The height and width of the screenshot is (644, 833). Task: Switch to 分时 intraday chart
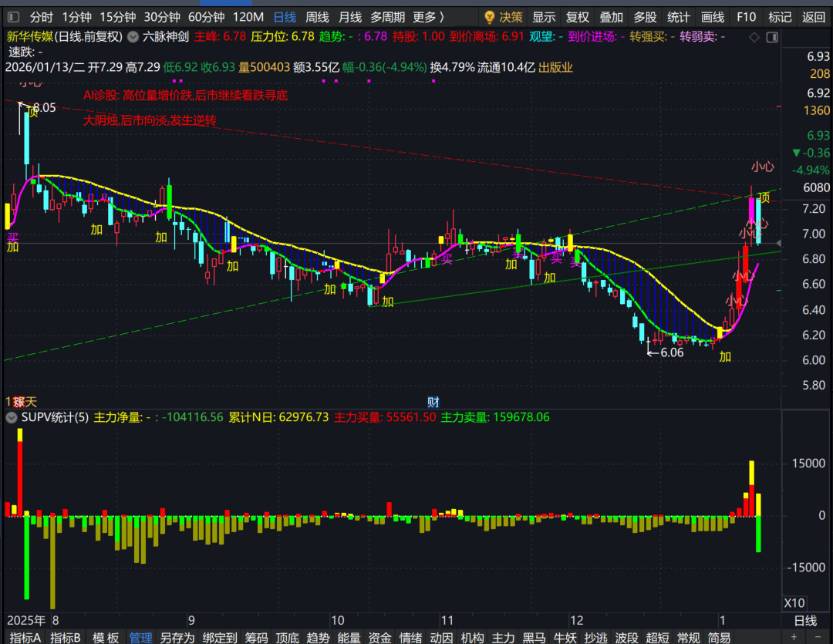point(41,18)
